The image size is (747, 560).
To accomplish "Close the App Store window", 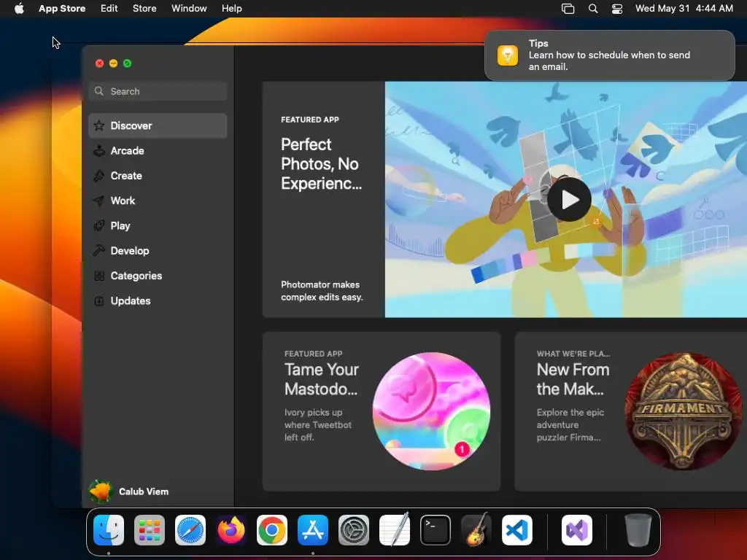I will tap(99, 63).
